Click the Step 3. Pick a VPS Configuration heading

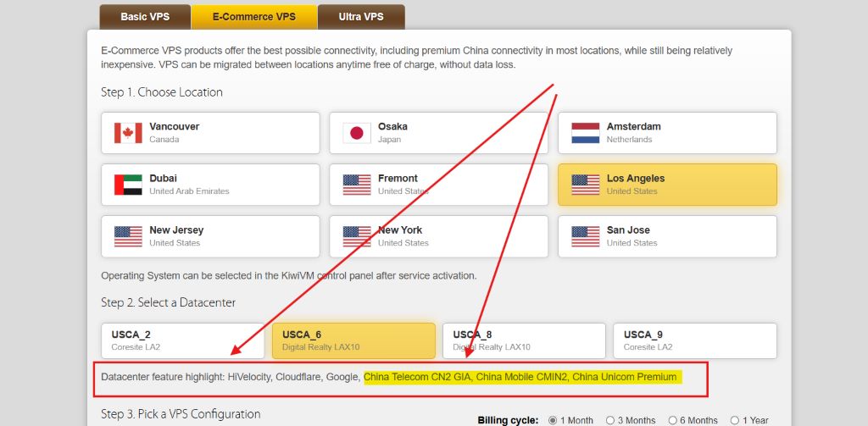pyautogui.click(x=181, y=414)
